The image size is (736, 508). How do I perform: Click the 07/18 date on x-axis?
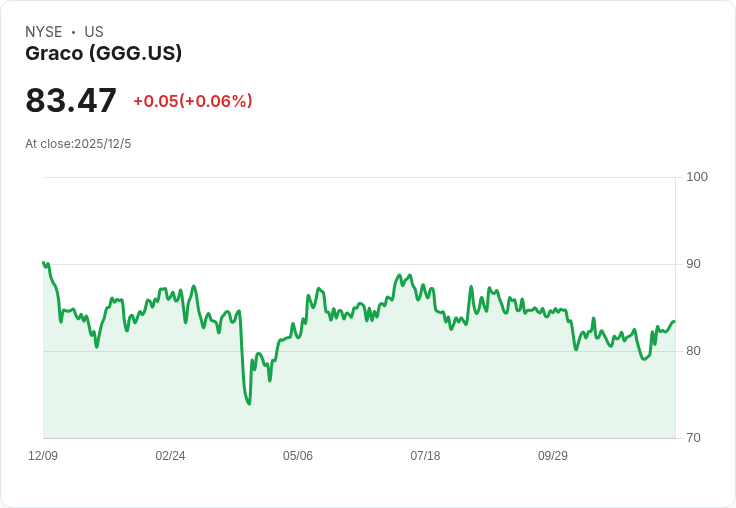(x=425, y=456)
